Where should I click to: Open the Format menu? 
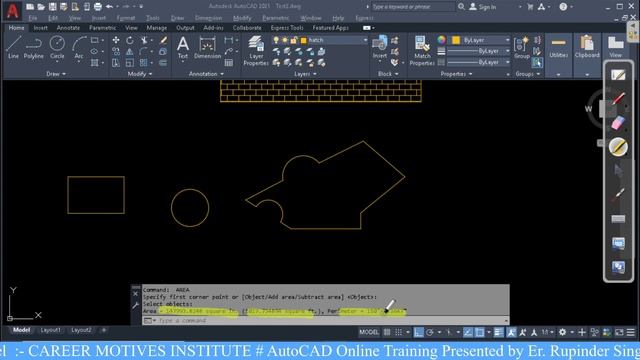tap(126, 18)
